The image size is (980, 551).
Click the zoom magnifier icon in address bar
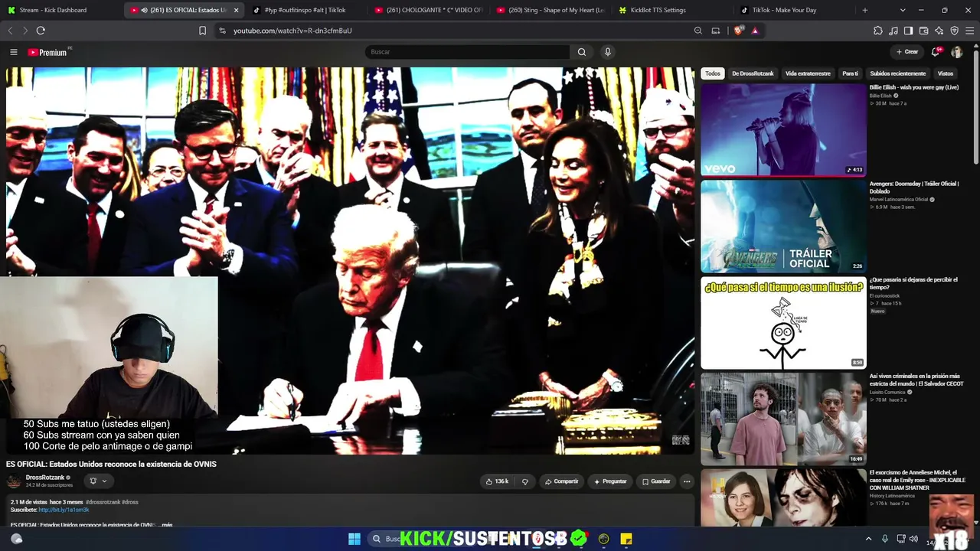(698, 31)
